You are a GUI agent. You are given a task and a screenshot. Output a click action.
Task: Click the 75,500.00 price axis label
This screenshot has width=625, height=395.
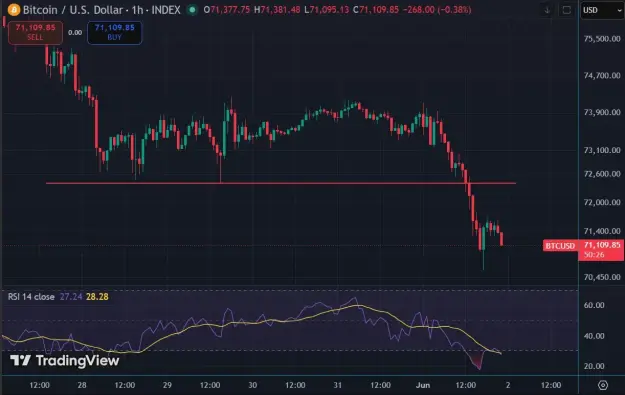[x=602, y=39]
